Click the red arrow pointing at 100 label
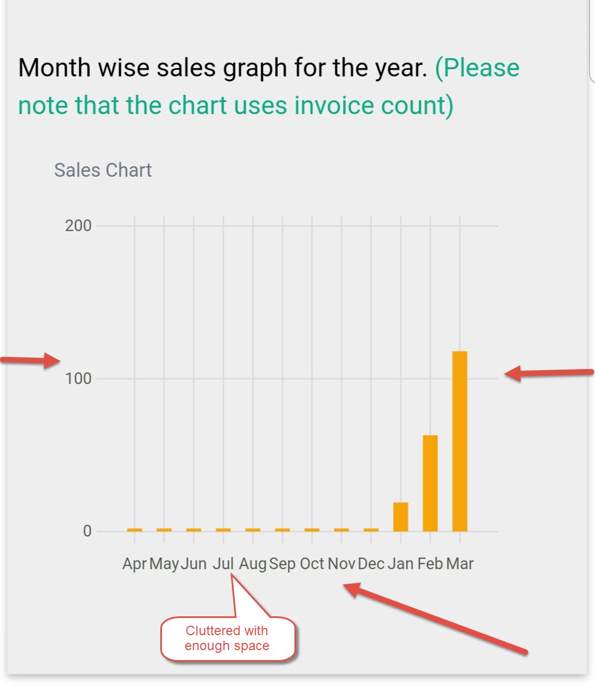 30,360
